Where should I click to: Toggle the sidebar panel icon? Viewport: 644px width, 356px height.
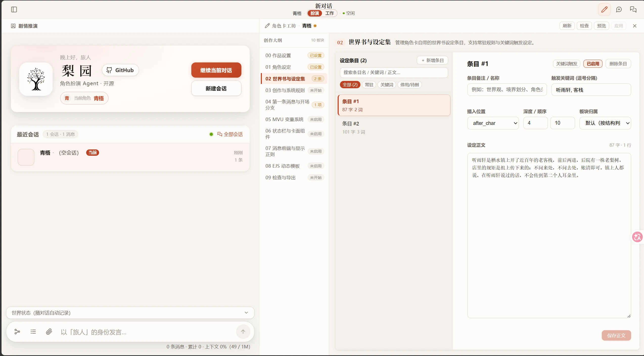pyautogui.click(x=14, y=10)
